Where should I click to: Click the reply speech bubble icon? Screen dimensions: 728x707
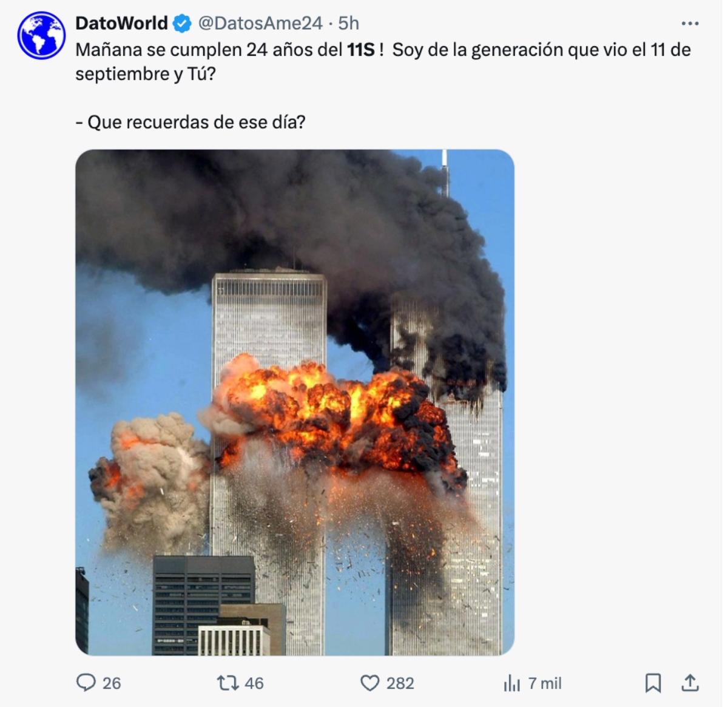click(86, 683)
